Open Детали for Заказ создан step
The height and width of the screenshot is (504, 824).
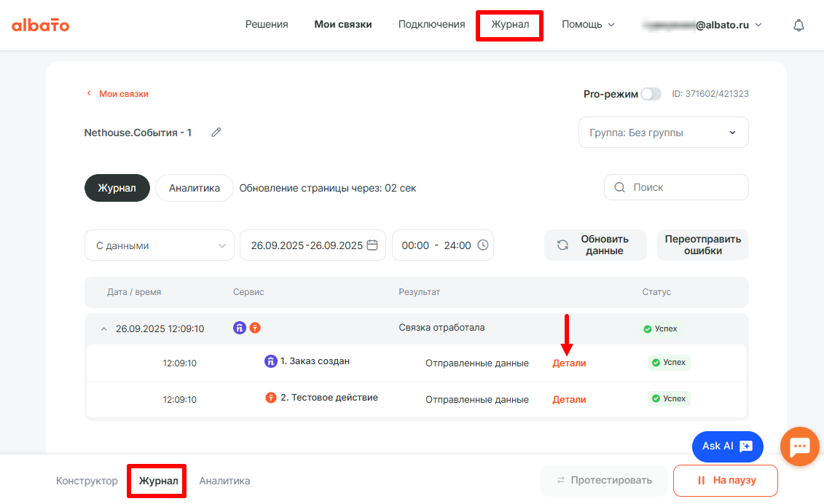pos(569,363)
